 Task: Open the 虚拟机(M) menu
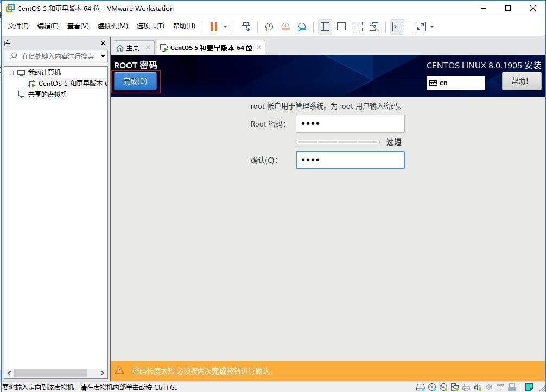(x=112, y=26)
